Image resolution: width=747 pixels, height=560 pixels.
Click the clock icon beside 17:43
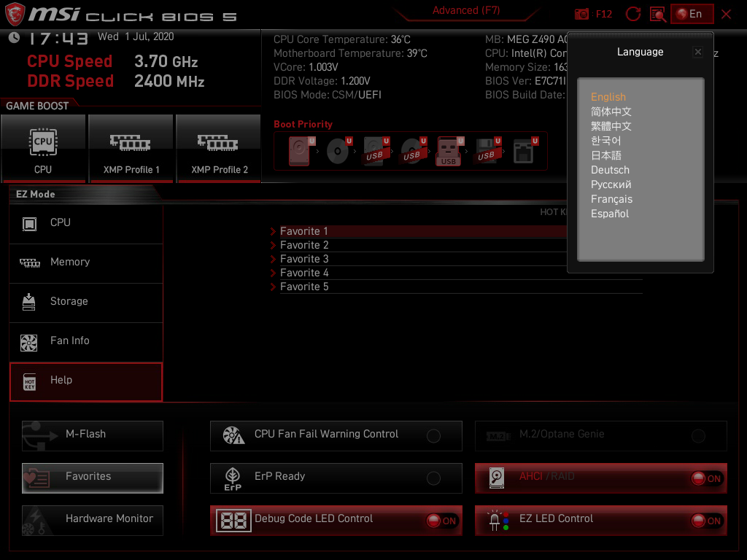click(15, 38)
